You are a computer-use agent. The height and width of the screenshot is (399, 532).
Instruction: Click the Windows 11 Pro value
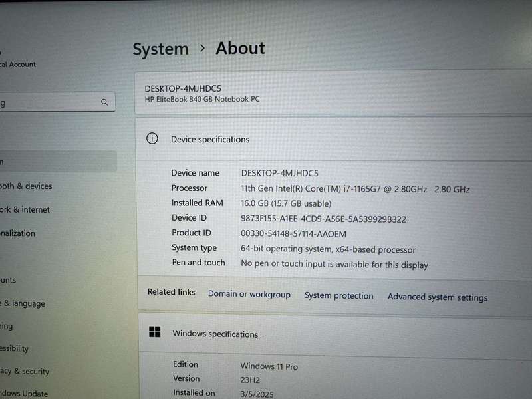coord(269,366)
